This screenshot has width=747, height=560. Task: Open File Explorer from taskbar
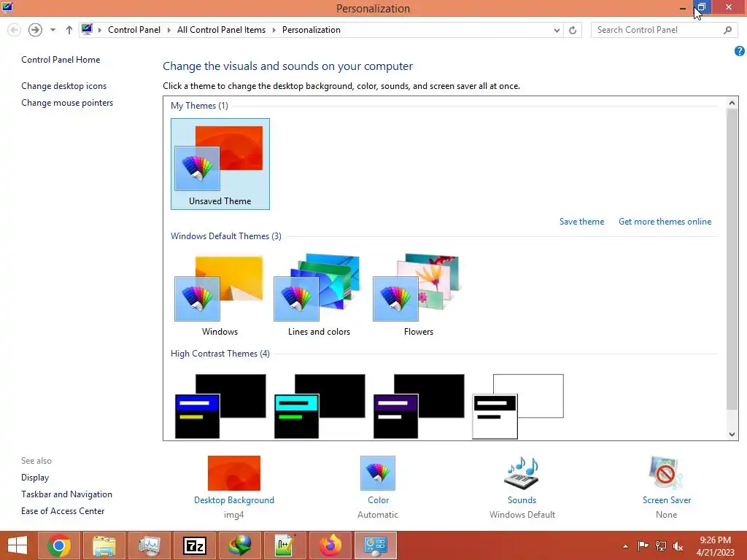pos(104,545)
